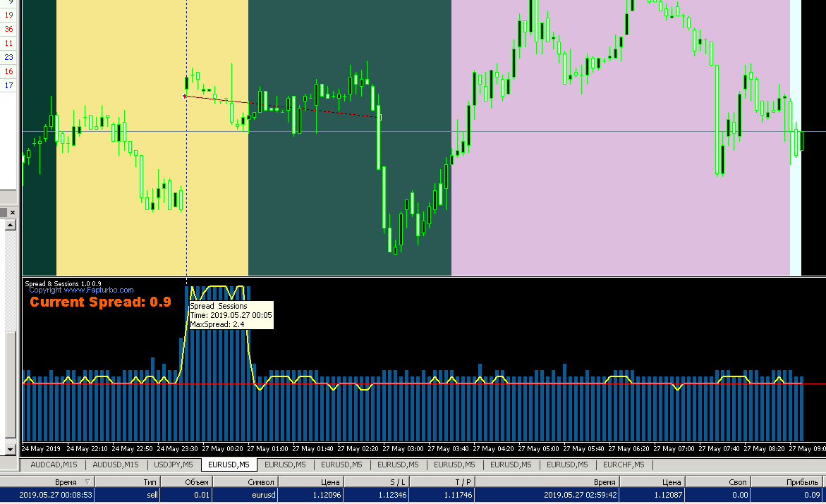Click the 27 May 03:00 time axis label

pyautogui.click(x=403, y=449)
